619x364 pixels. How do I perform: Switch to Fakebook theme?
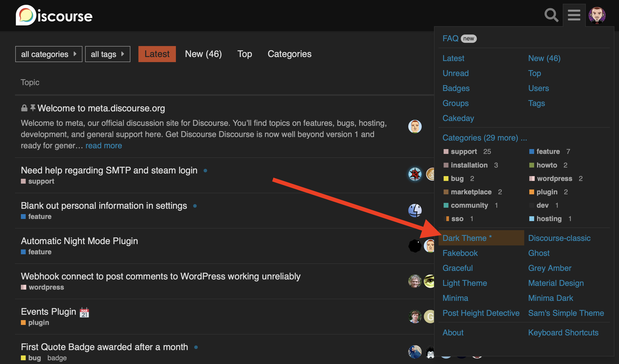[460, 253]
